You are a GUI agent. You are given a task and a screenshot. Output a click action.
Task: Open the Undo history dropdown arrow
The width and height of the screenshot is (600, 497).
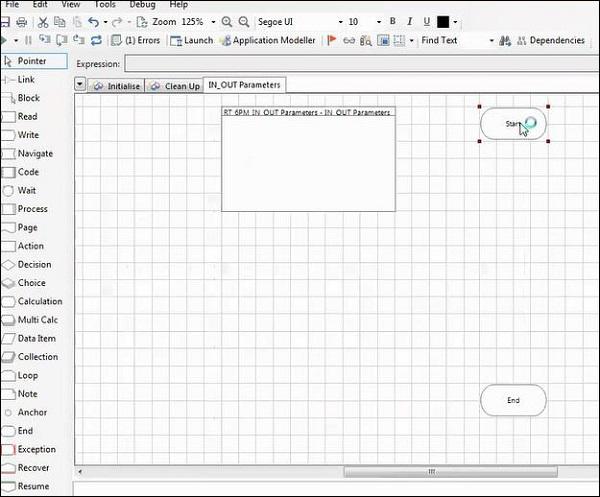(105, 22)
